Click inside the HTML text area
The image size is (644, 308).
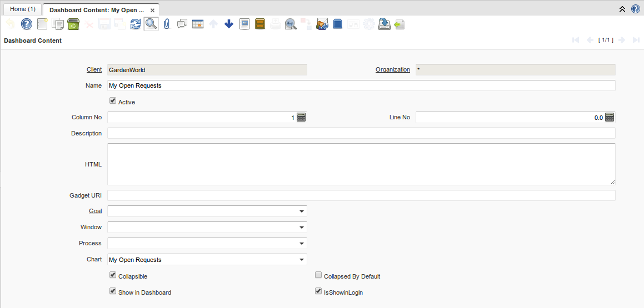(361, 164)
